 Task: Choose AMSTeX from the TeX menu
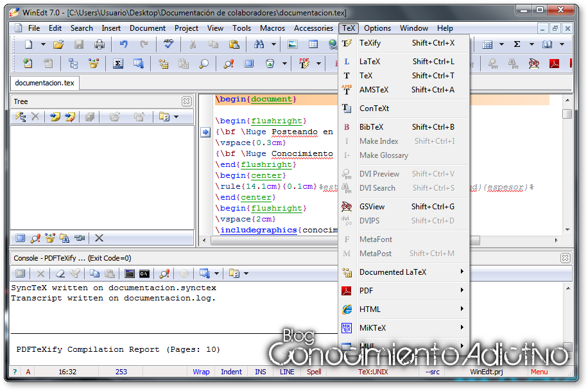coord(404,90)
